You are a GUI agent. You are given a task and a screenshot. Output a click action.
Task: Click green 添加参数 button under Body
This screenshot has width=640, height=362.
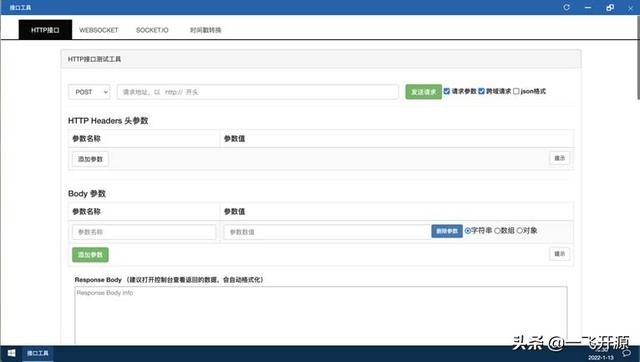pos(90,255)
